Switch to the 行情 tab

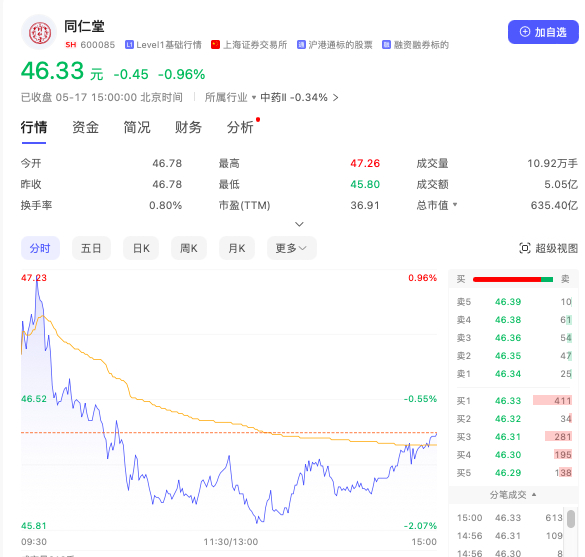(34, 128)
